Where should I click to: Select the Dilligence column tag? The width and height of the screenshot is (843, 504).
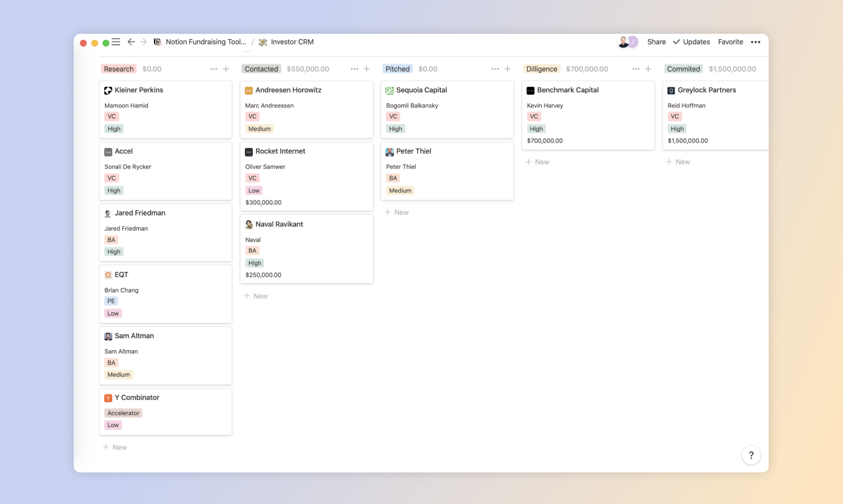(542, 69)
